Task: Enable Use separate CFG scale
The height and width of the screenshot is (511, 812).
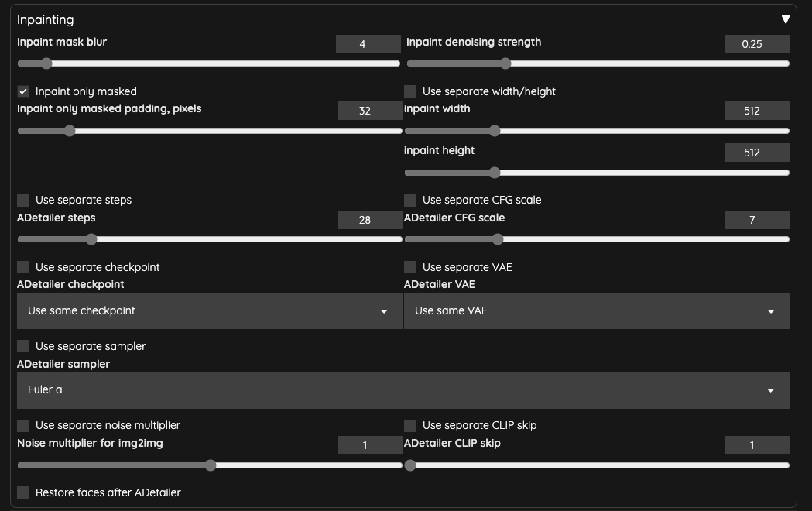Action: point(409,200)
